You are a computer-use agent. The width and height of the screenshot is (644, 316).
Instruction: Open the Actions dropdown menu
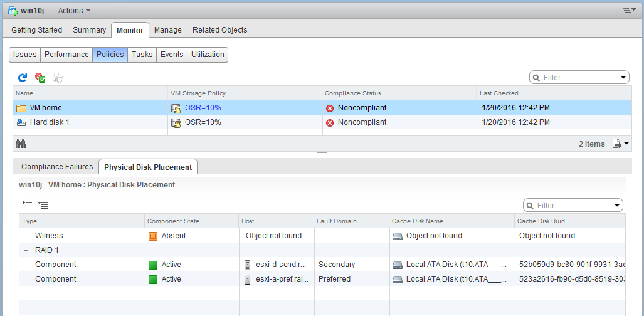click(x=74, y=11)
